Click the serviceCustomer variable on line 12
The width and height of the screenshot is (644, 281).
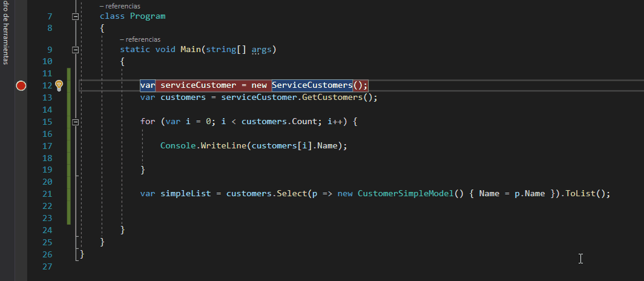coord(199,85)
